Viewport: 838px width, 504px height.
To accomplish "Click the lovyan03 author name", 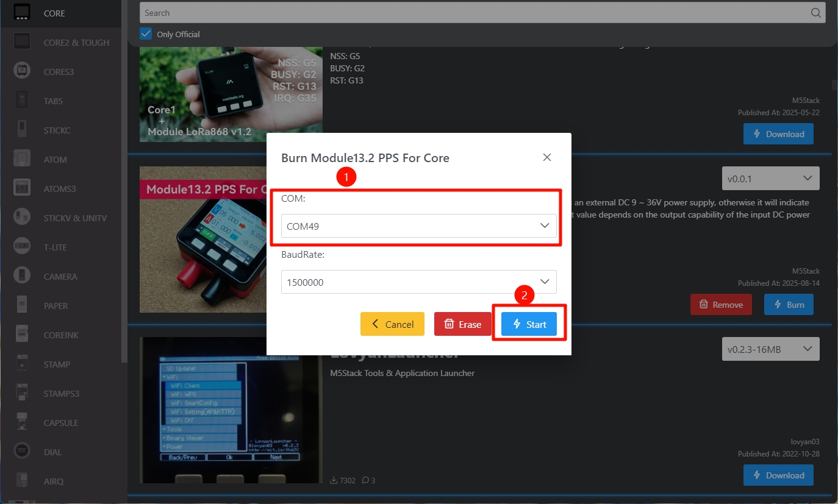I will pyautogui.click(x=805, y=442).
